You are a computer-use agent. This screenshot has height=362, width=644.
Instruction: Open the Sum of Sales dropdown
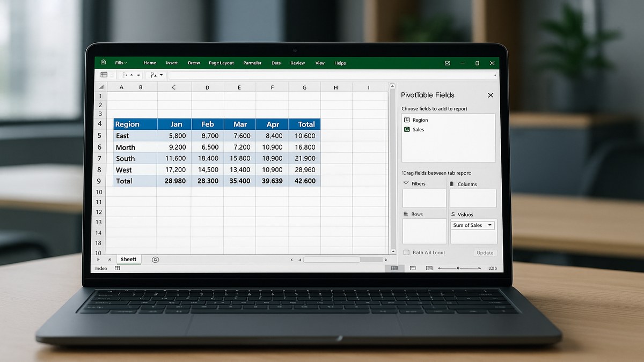(490, 225)
